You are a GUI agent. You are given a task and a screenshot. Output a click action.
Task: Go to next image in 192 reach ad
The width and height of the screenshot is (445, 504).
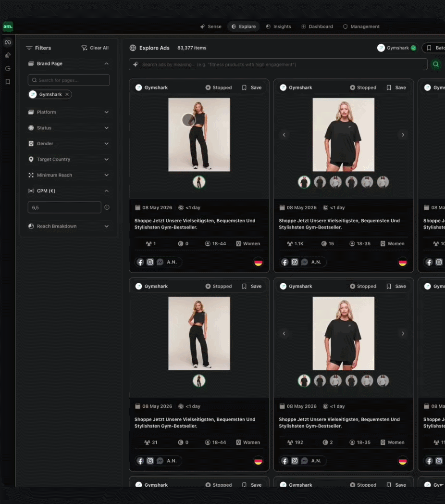(x=403, y=333)
